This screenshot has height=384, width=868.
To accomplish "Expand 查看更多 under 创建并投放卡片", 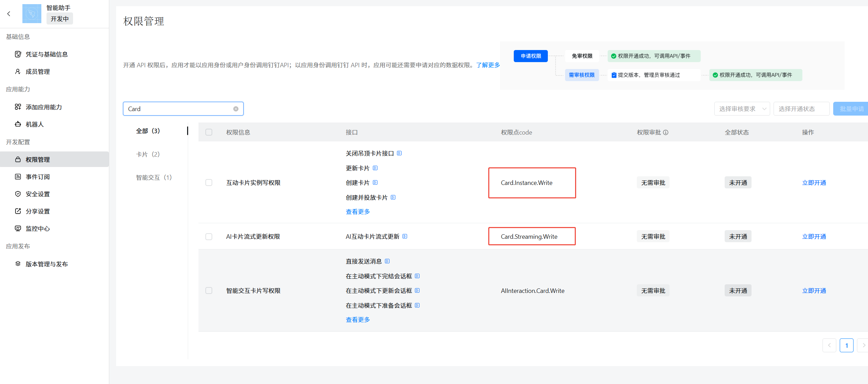I will tap(358, 211).
